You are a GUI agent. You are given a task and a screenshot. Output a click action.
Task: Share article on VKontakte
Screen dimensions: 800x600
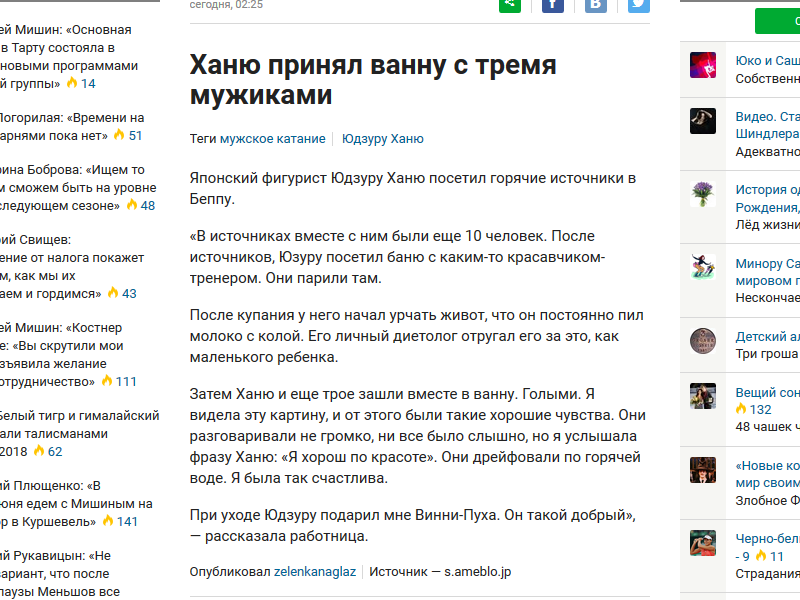(x=595, y=4)
